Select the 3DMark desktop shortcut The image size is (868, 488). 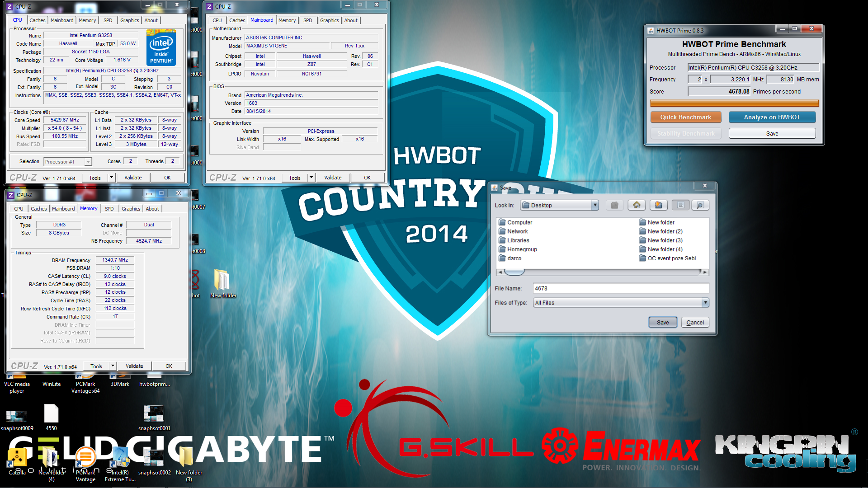coord(120,380)
